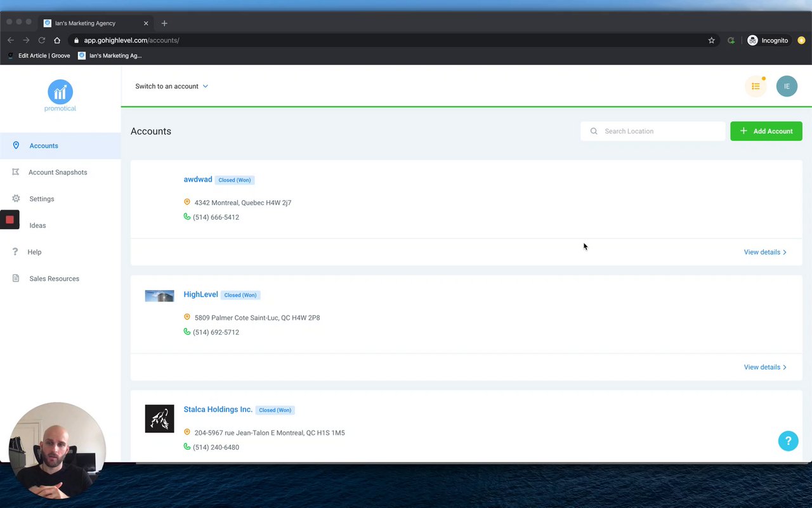This screenshot has width=812, height=508.
Task: Click the Sales Resources document icon
Action: coord(16,279)
